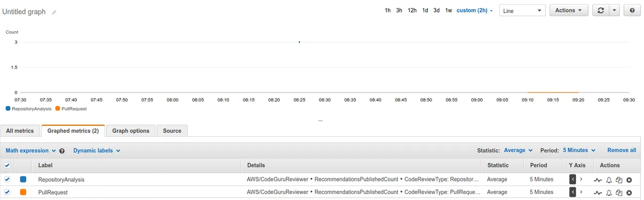Open the Line graph type dropdown
This screenshot has height=200, width=644.
[x=522, y=11]
